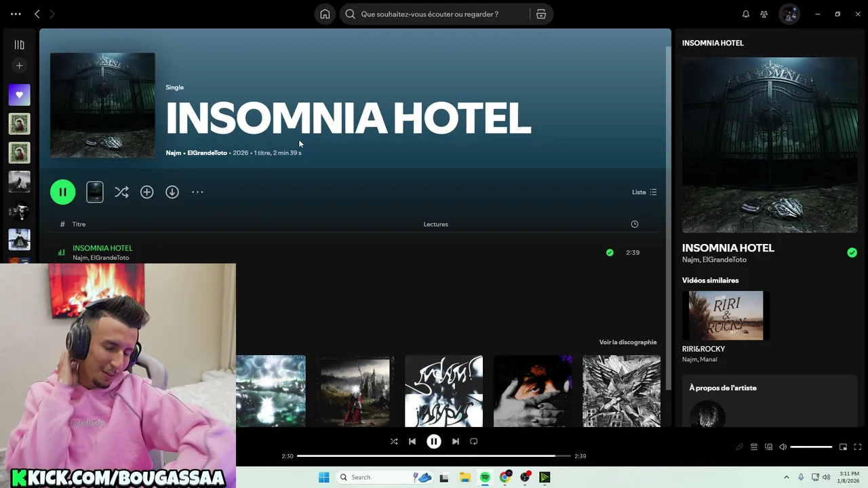
Task: Enter full screen mode in Spotify
Action: (x=858, y=447)
